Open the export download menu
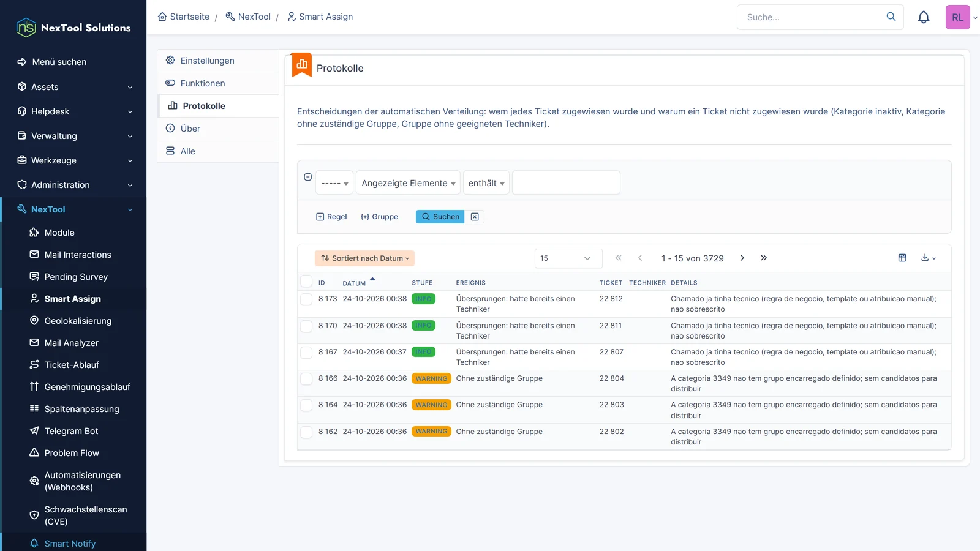Screen dimensions: 980x551 (x=929, y=258)
